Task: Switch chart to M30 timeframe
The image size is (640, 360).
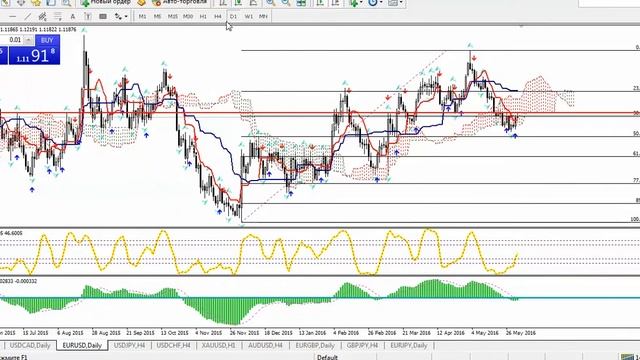Action: click(188, 16)
